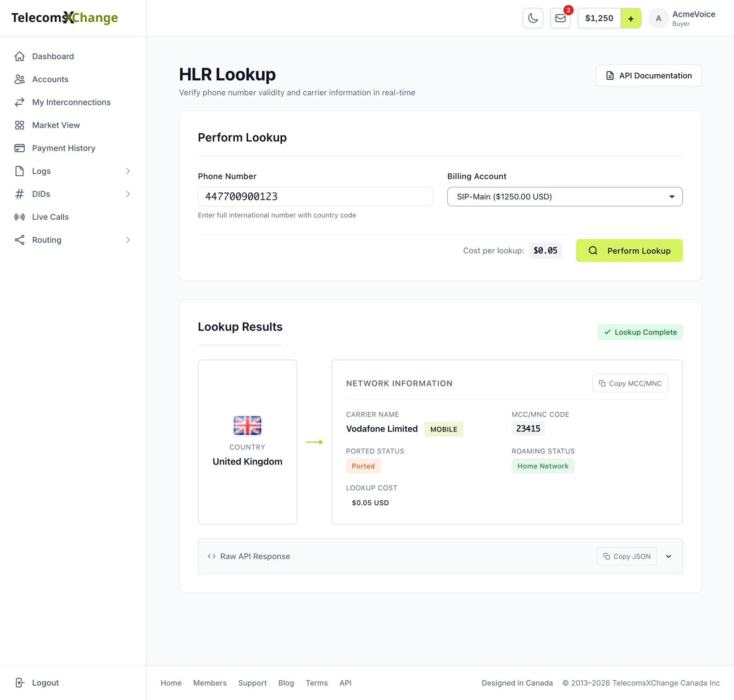Open the Support footer link
734x700 pixels.
pos(252,683)
